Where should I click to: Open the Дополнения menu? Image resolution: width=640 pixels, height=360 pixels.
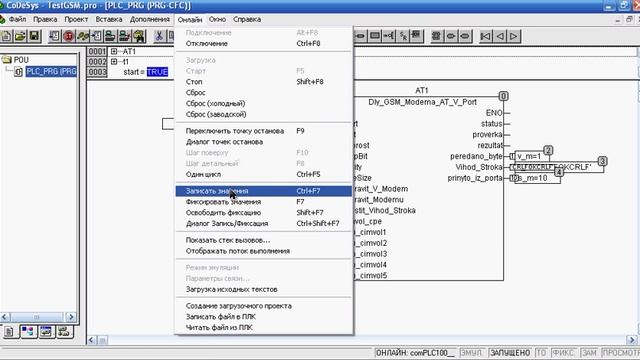[149, 19]
